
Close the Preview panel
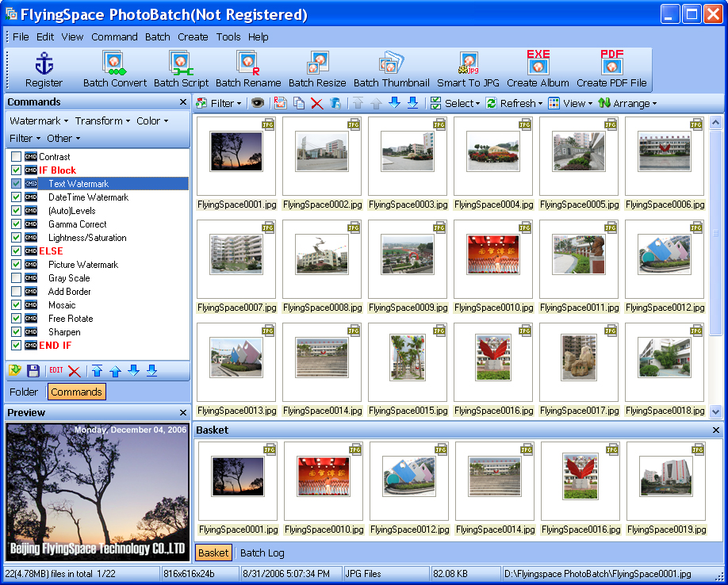183,413
